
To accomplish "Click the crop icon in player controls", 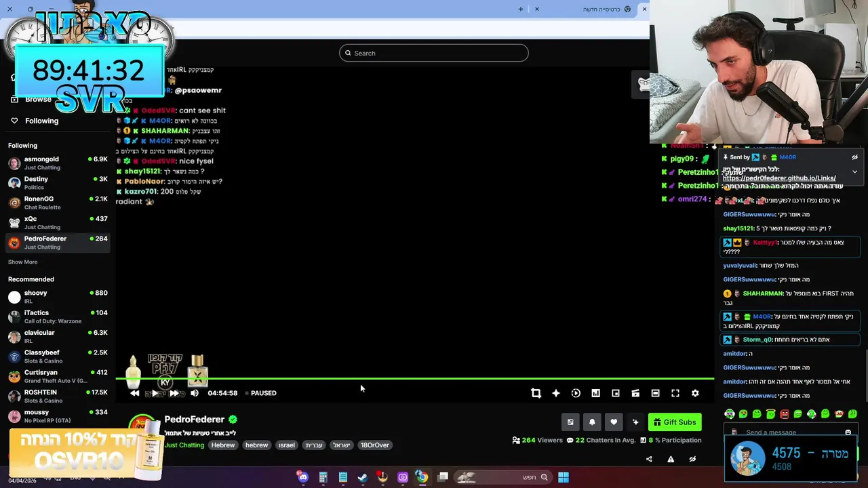I will (536, 393).
